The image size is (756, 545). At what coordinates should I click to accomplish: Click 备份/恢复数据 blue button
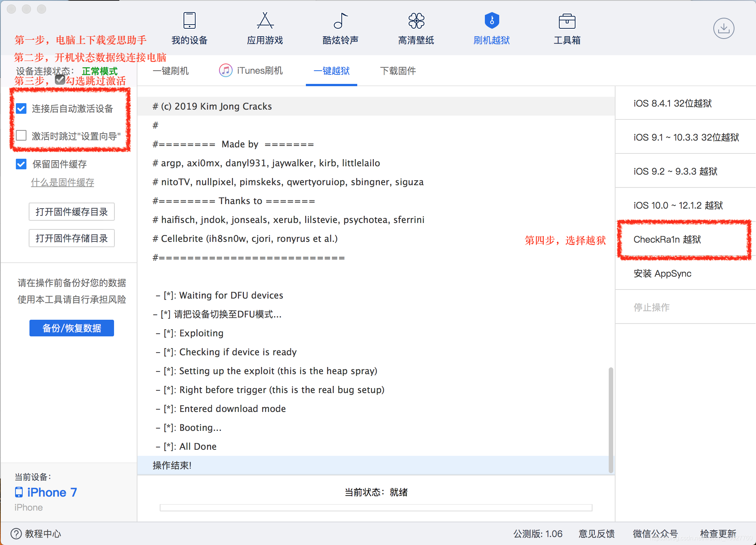click(x=72, y=328)
